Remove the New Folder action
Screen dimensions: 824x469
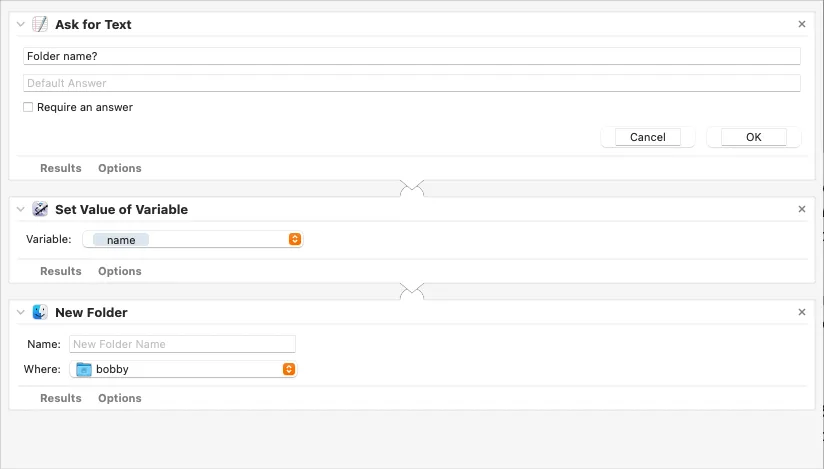(801, 312)
